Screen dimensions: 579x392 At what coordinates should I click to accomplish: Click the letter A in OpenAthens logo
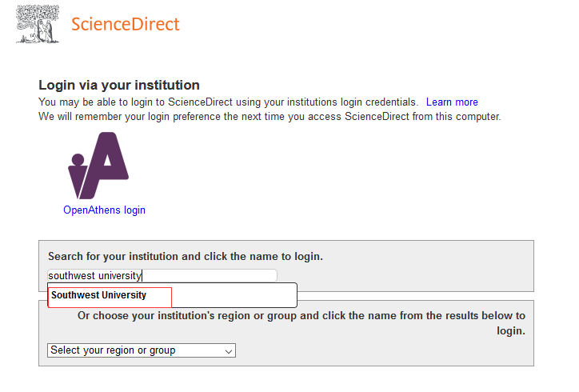pyautogui.click(x=109, y=166)
